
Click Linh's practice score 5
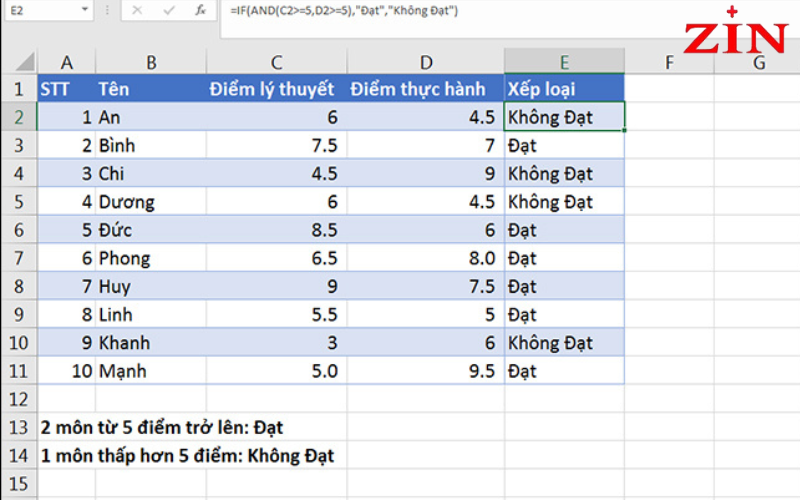[426, 314]
